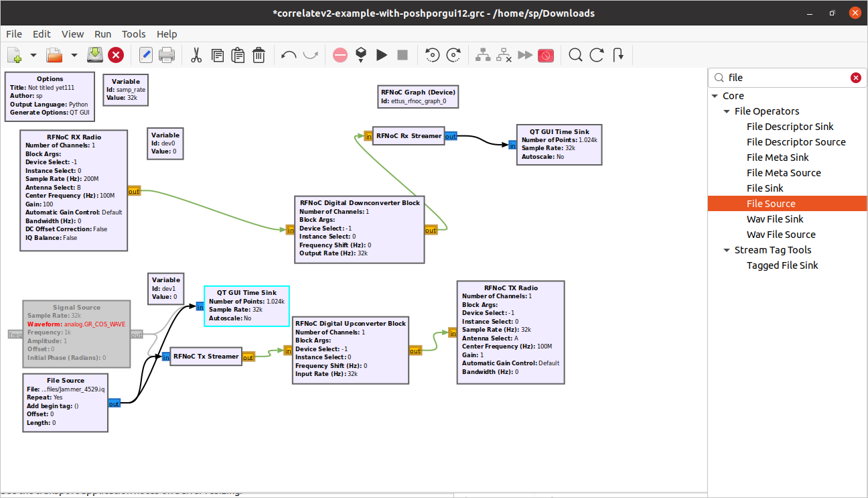Image resolution: width=868 pixels, height=498 pixels.
Task: Collapse the File Operators category
Action: 727,111
